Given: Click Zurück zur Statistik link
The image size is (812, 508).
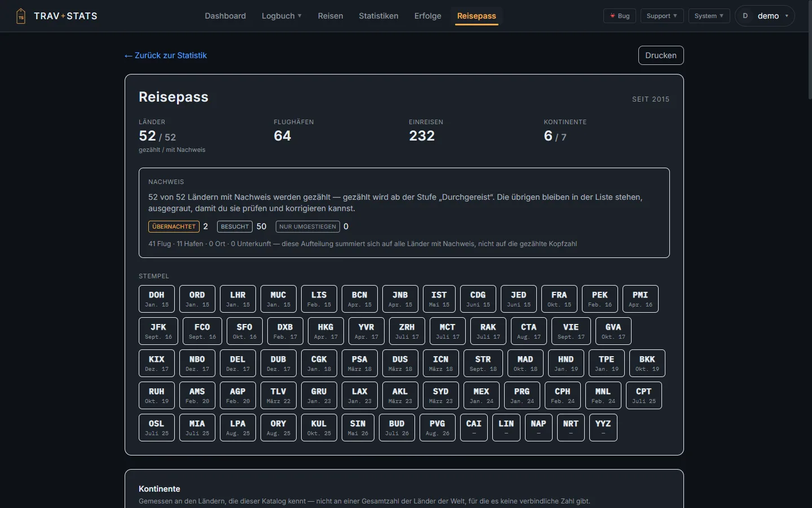Looking at the screenshot, I should [x=166, y=55].
